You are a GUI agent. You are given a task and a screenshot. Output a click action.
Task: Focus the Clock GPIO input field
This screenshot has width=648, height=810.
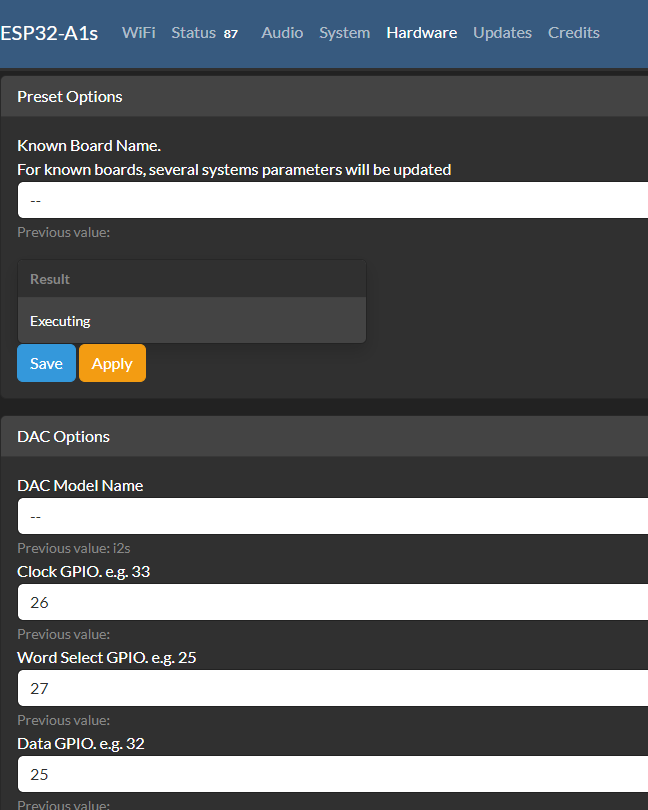click(x=332, y=602)
